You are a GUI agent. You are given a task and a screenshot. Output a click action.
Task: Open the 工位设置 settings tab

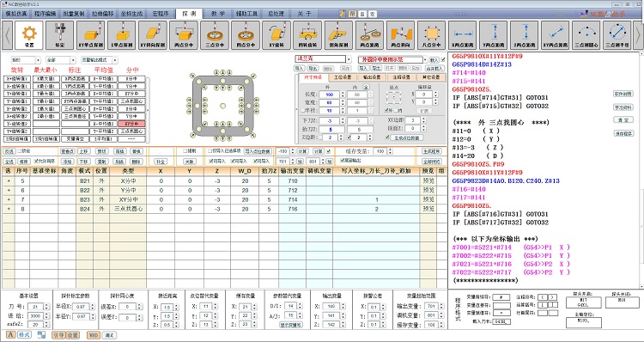(343, 77)
